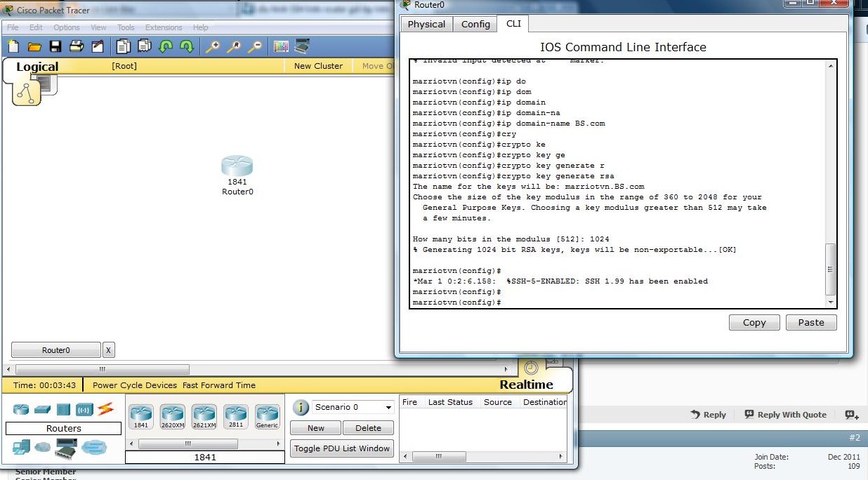The image size is (868, 480).
Task: Select Wireless Devices category icon
Action: [84, 408]
